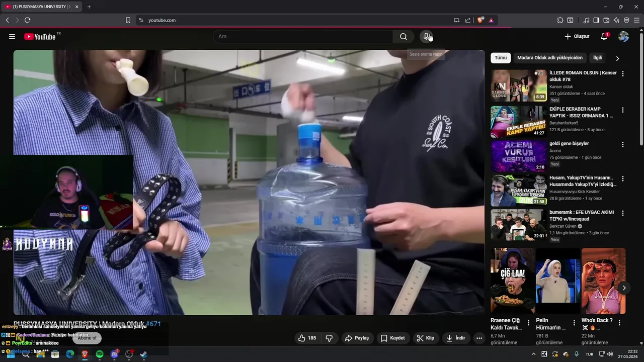Focus the Ara search field
This screenshot has width=644, height=362.
point(303,37)
